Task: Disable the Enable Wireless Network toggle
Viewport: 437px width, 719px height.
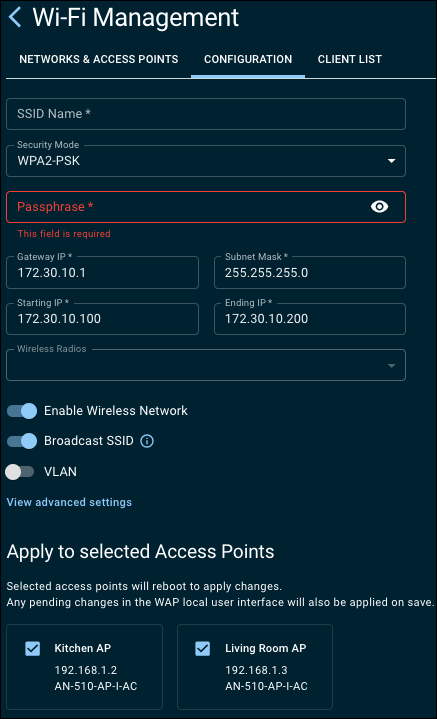Action: (22, 411)
